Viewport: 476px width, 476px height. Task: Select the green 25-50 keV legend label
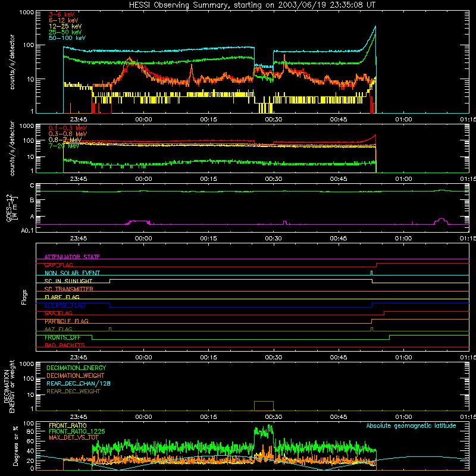[x=65, y=32]
